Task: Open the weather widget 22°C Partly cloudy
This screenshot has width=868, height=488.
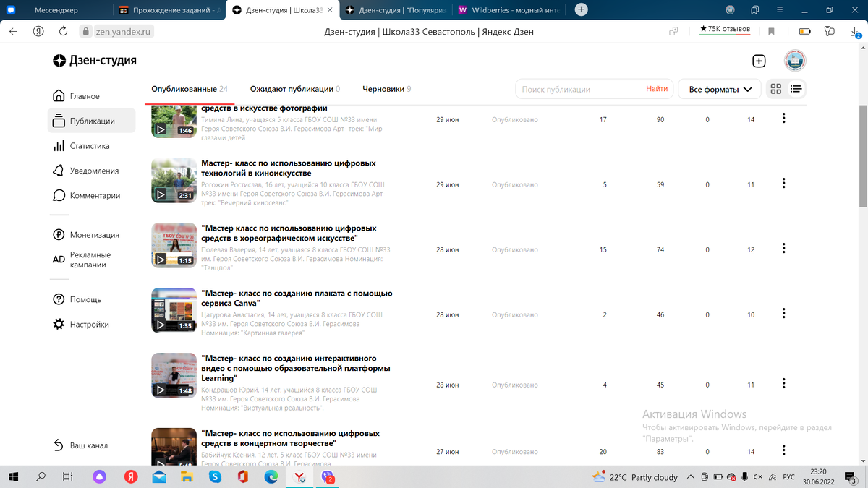Action: pos(635,477)
